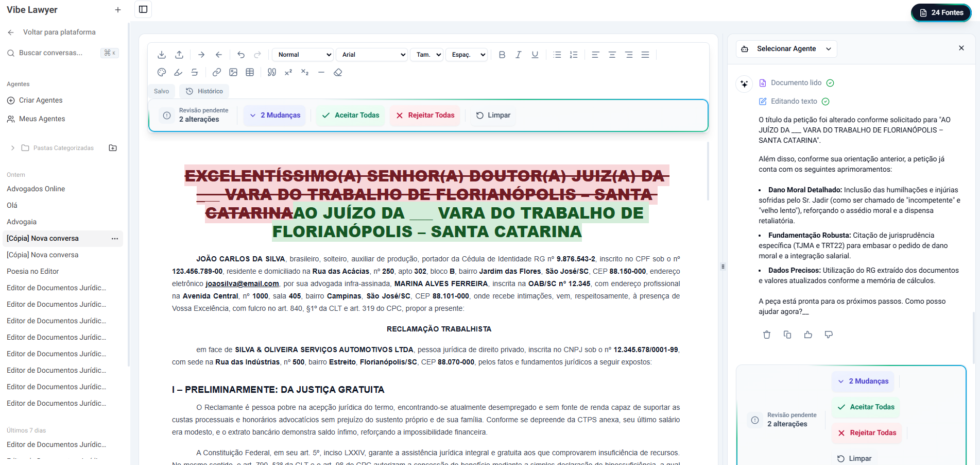The image size is (980, 465).
Task: Click the undo arrow in the toolbar
Action: [241, 55]
